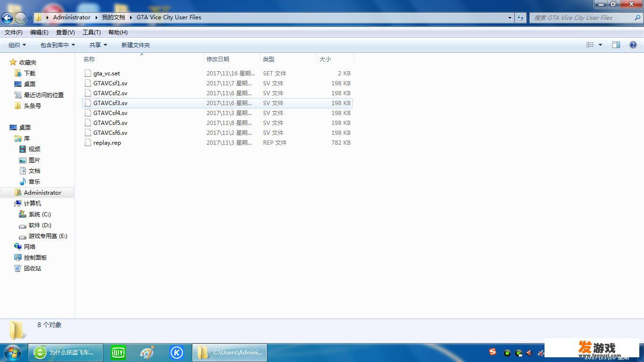Expand the chevron after 我的文档 breadcrumb
Image resolution: width=644 pixels, height=362 pixels.
131,17
